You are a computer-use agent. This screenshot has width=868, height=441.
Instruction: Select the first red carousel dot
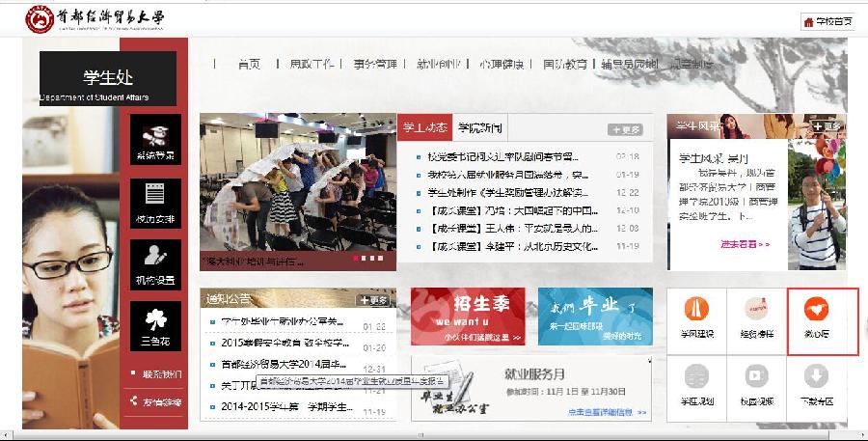click(x=355, y=259)
